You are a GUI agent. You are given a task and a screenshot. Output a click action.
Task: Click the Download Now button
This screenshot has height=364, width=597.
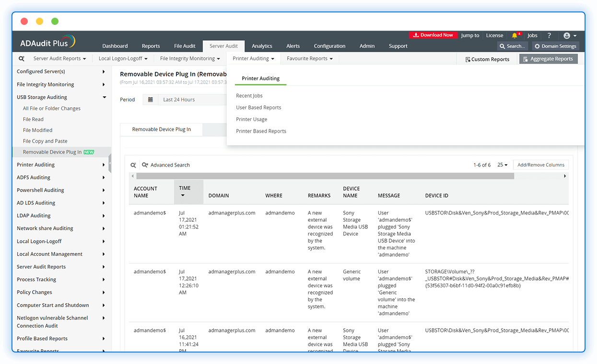[433, 35]
